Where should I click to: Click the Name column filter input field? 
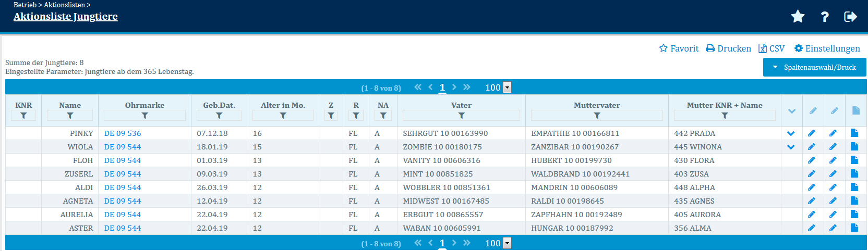pos(70,116)
